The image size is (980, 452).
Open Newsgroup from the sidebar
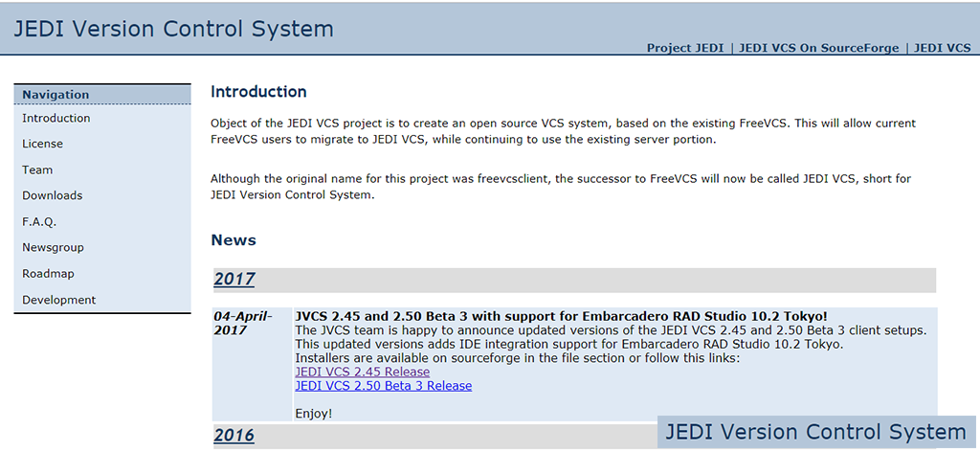pos(54,248)
